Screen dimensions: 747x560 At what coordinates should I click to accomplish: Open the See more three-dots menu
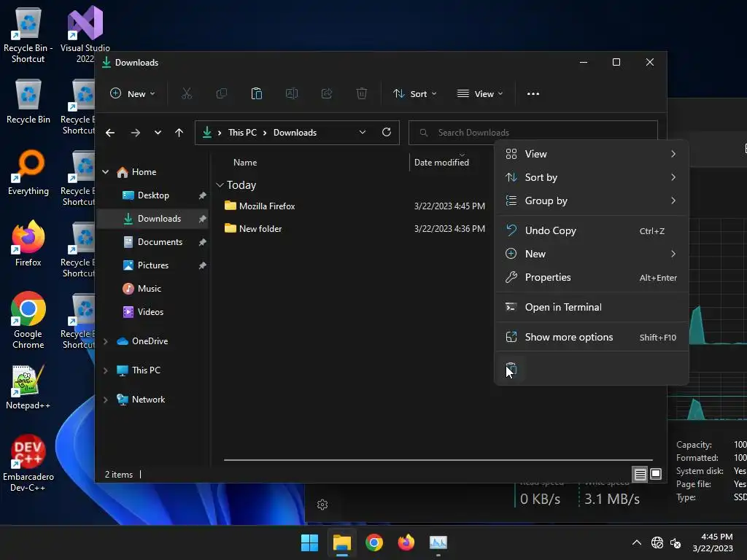click(533, 94)
